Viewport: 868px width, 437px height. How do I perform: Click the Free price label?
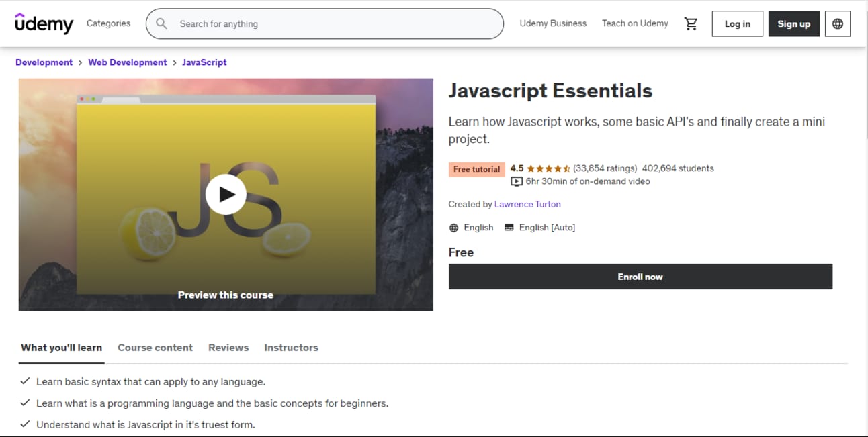pos(461,252)
